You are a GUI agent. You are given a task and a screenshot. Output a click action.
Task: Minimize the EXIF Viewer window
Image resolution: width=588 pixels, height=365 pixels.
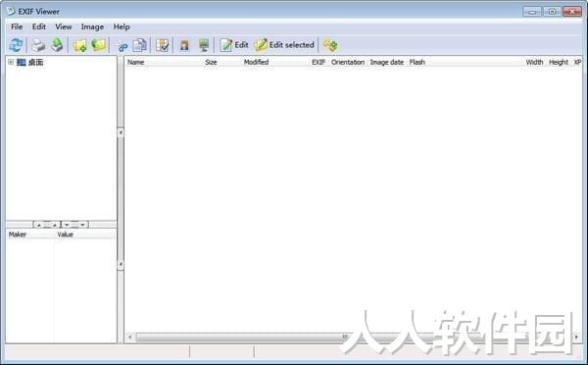coord(532,12)
